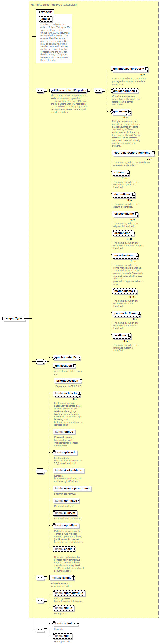161x644 pixels.
Task: Click the sequence icon left of gml:StandardObjectProperties
Action: [x=40, y=90]
